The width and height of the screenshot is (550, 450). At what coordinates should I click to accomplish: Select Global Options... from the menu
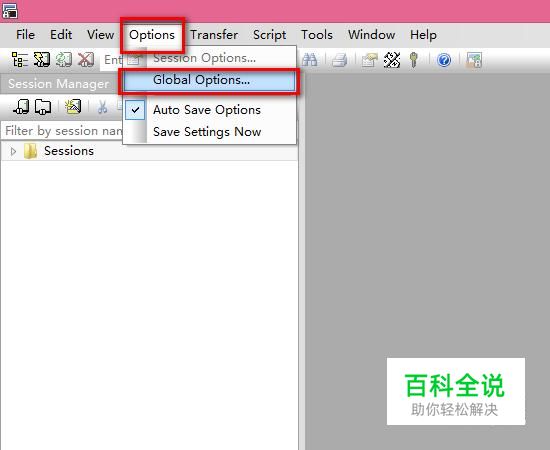pyautogui.click(x=209, y=80)
